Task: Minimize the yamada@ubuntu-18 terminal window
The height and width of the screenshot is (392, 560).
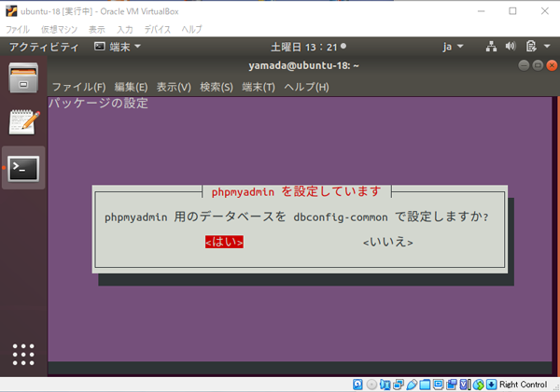Action: 524,65
